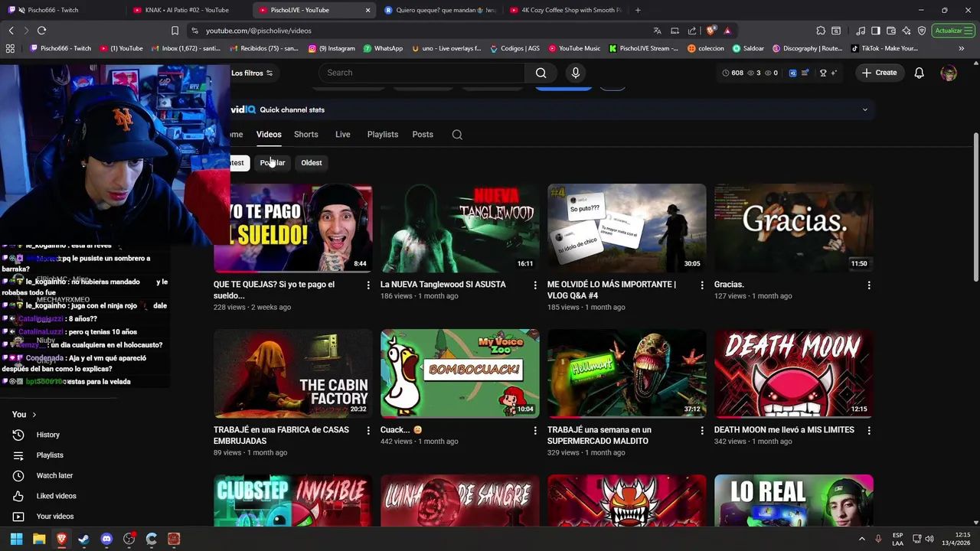Open Liked videos in the sidebar
Image resolution: width=980 pixels, height=551 pixels.
(x=56, y=496)
